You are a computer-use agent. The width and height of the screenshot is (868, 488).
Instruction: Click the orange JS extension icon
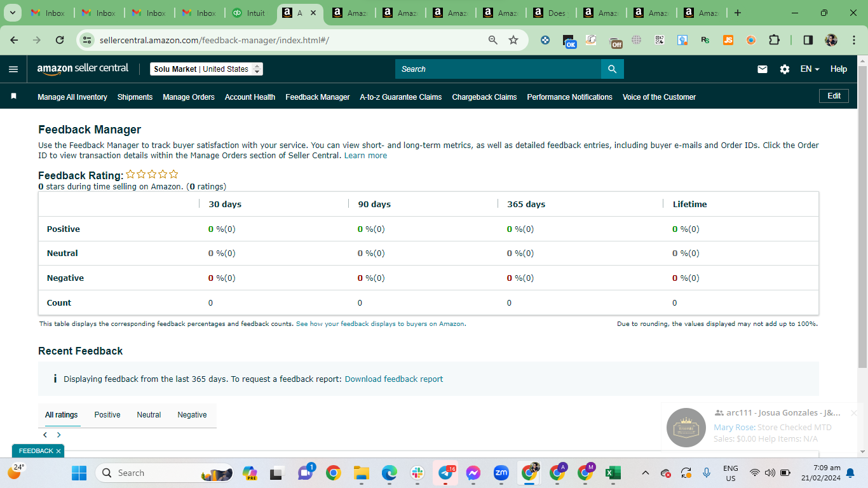[728, 40]
